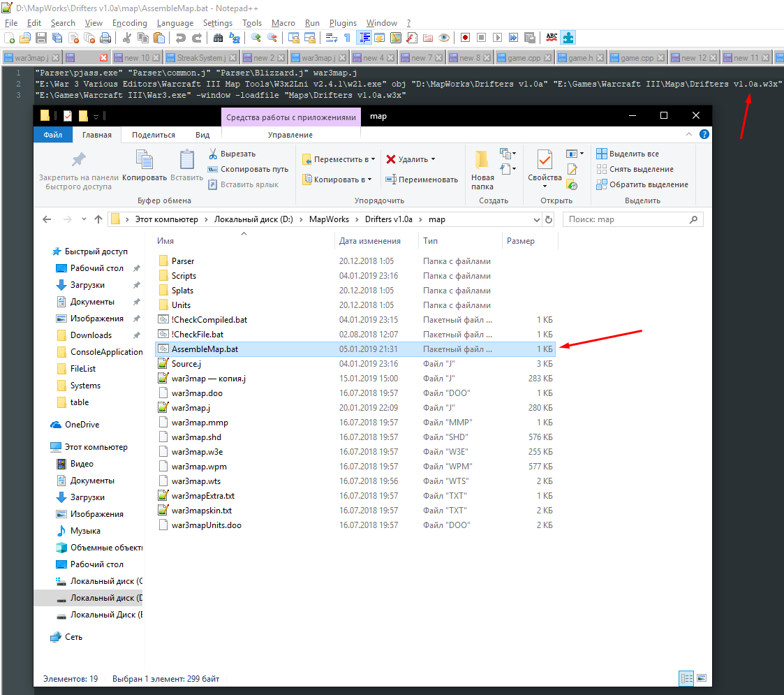This screenshot has height=695, width=784.
Task: Open the Function List panel icon
Action: point(411,38)
